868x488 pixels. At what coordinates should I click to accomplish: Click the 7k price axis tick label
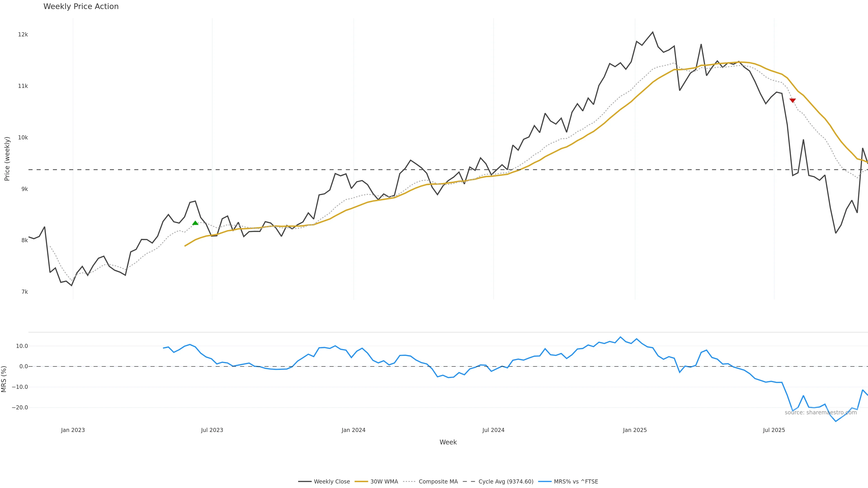click(25, 292)
